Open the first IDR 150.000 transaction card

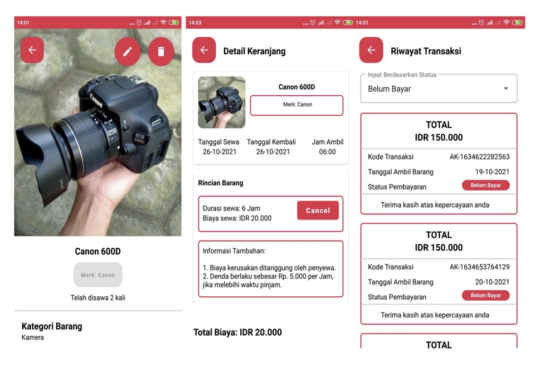[x=439, y=131]
